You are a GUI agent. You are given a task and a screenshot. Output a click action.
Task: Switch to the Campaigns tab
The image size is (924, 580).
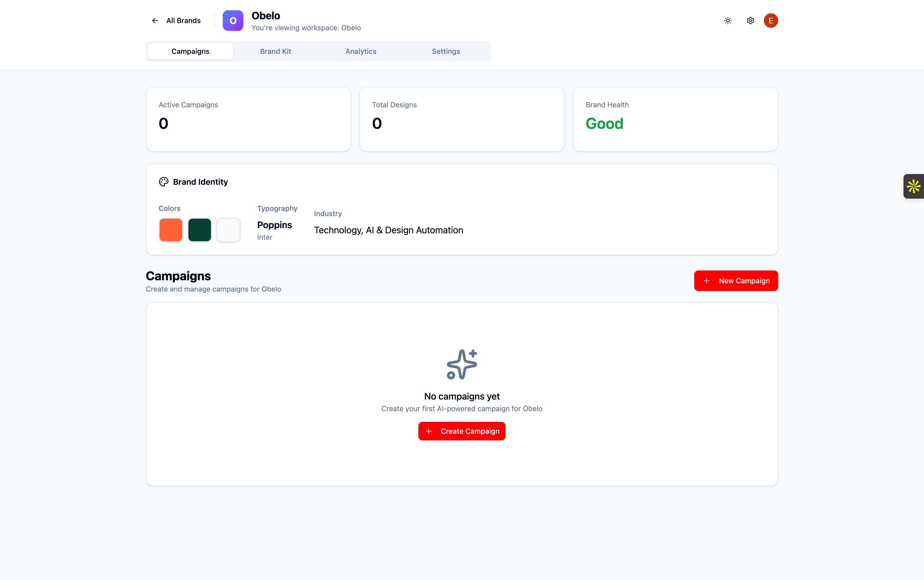tap(190, 51)
